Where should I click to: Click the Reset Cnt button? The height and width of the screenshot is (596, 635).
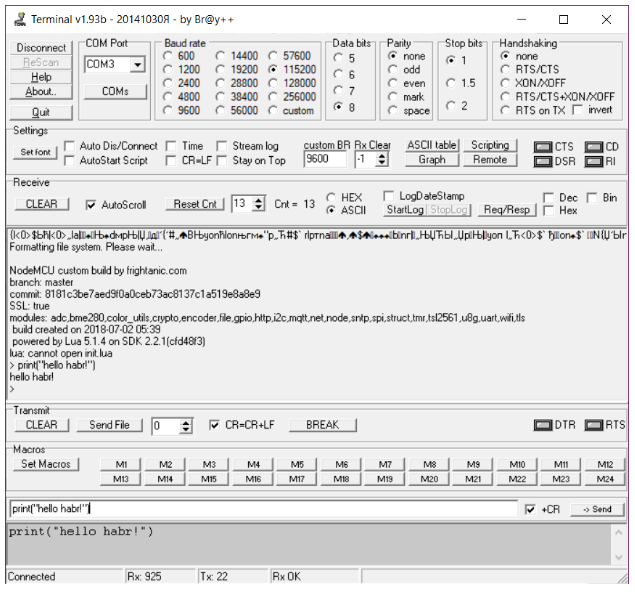(195, 204)
